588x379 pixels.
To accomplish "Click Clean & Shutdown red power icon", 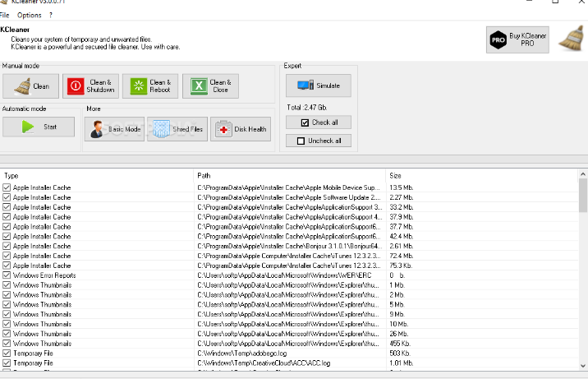I will pos(76,86).
